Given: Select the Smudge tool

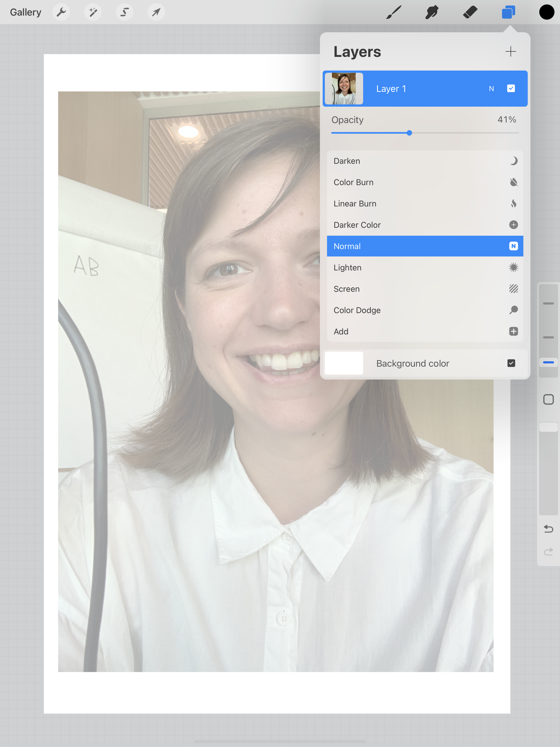Looking at the screenshot, I should coord(432,13).
